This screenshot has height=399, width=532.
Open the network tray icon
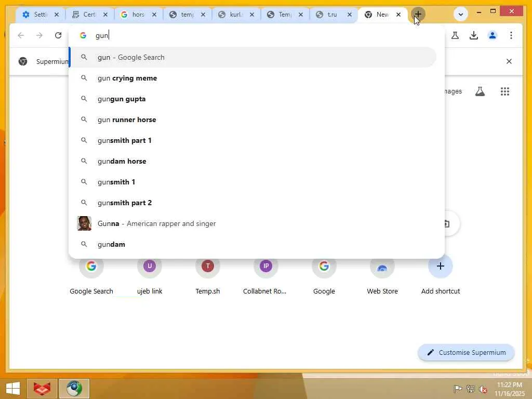(x=470, y=389)
